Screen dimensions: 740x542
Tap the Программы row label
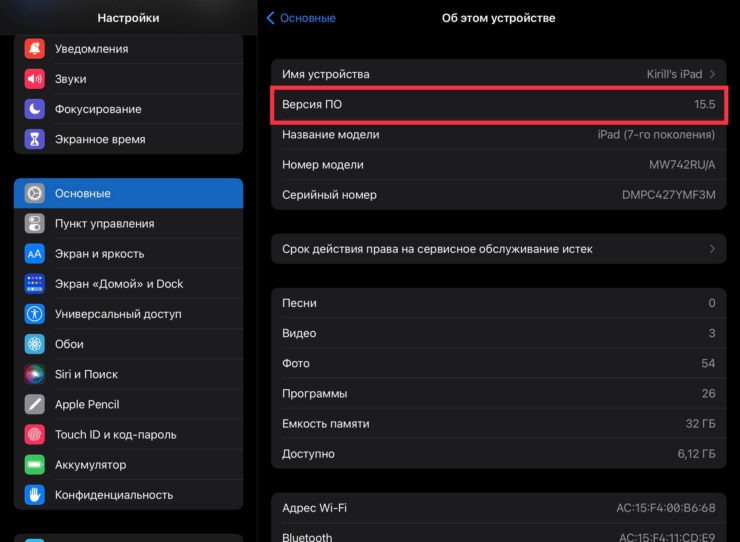(x=315, y=394)
